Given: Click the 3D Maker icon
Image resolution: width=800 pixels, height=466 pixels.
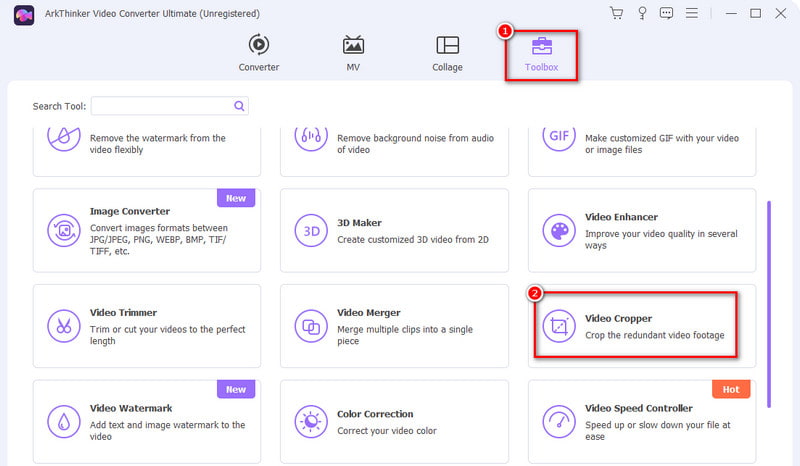Looking at the screenshot, I should pyautogui.click(x=311, y=231).
